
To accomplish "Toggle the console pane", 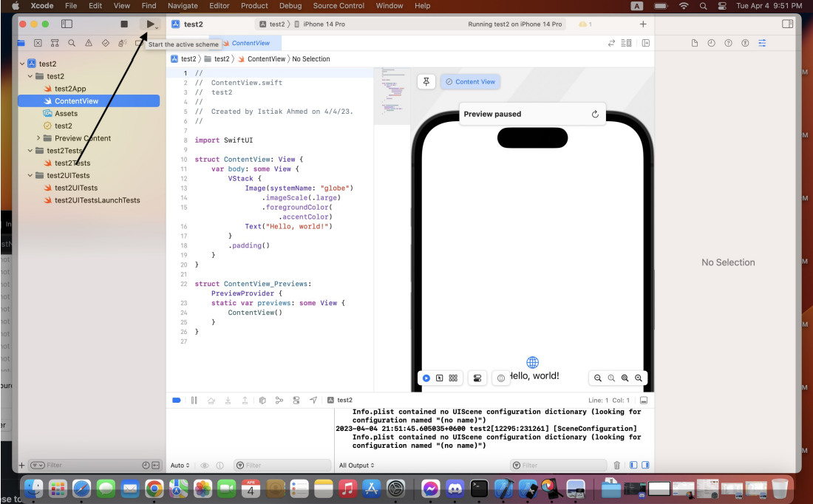I will click(645, 465).
